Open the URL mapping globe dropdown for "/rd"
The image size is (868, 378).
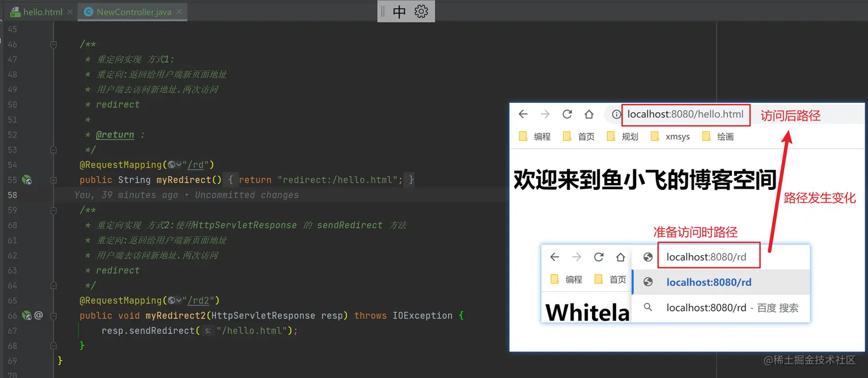(x=175, y=165)
